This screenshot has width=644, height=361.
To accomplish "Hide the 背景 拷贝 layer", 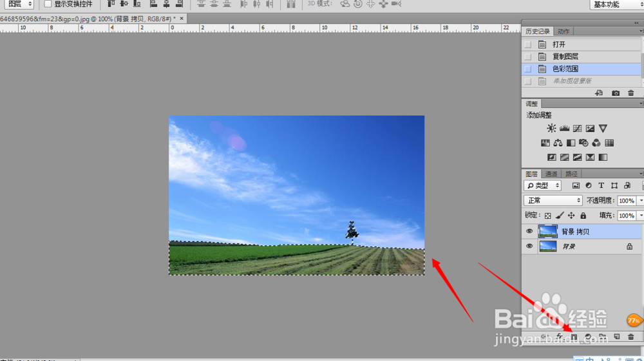I will tap(529, 232).
